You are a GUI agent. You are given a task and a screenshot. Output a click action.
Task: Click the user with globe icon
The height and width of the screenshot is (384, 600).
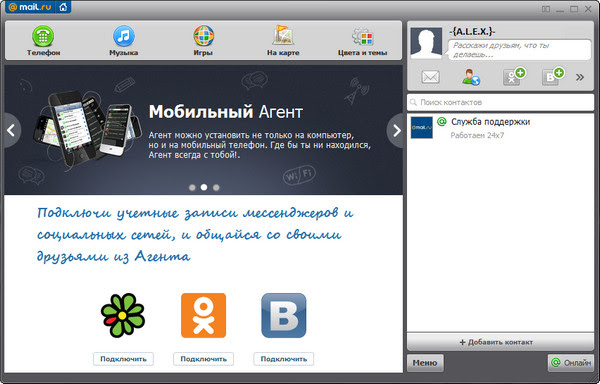point(471,77)
